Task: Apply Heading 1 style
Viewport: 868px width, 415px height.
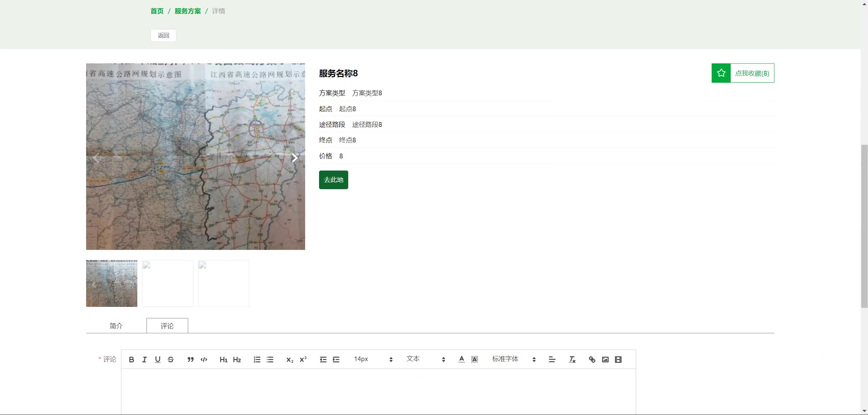Action: tap(223, 359)
